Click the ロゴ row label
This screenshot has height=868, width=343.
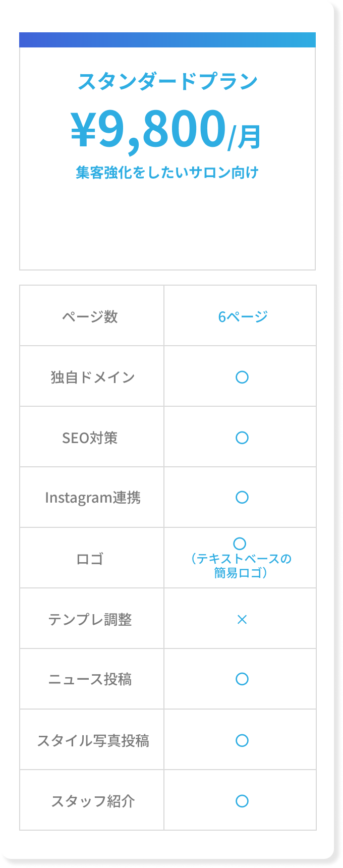click(x=90, y=559)
